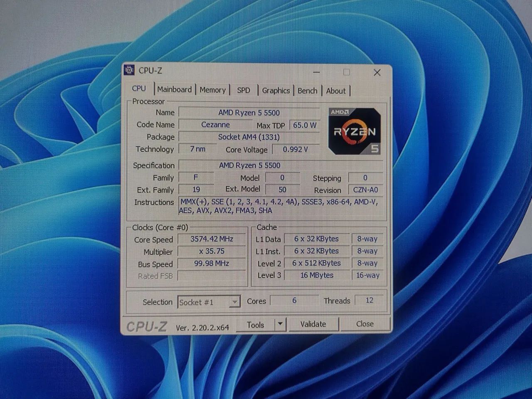The image size is (532, 399).
Task: Go to the Graphics tab
Action: [276, 91]
